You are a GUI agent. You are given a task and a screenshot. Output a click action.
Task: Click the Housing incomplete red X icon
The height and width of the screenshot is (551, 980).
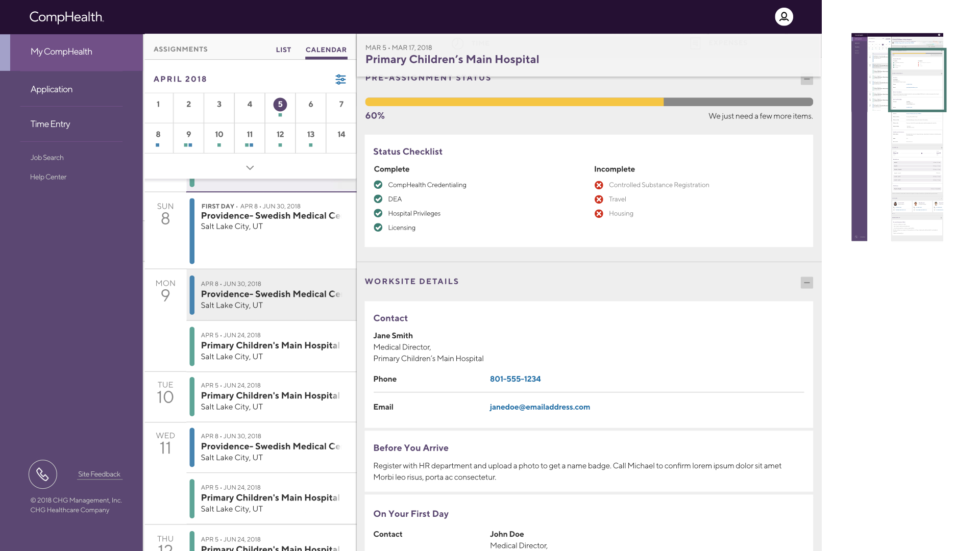(x=599, y=214)
